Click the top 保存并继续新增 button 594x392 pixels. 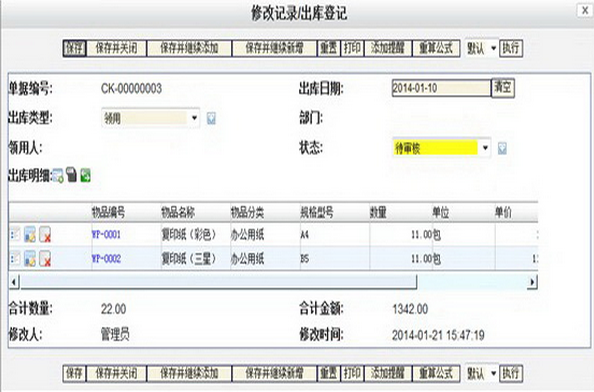[274, 48]
